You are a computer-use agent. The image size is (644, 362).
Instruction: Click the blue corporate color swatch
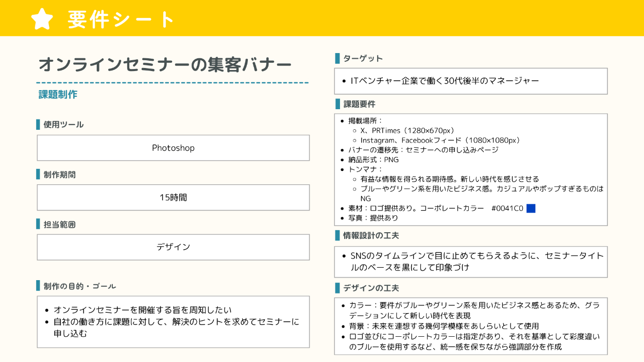[531, 209]
